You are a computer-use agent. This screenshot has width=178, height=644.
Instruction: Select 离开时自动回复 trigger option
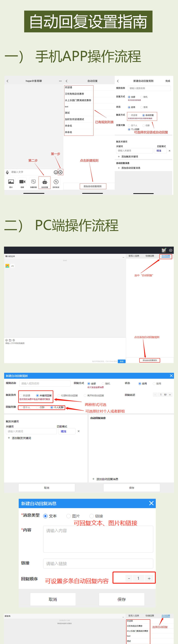(x=94, y=396)
